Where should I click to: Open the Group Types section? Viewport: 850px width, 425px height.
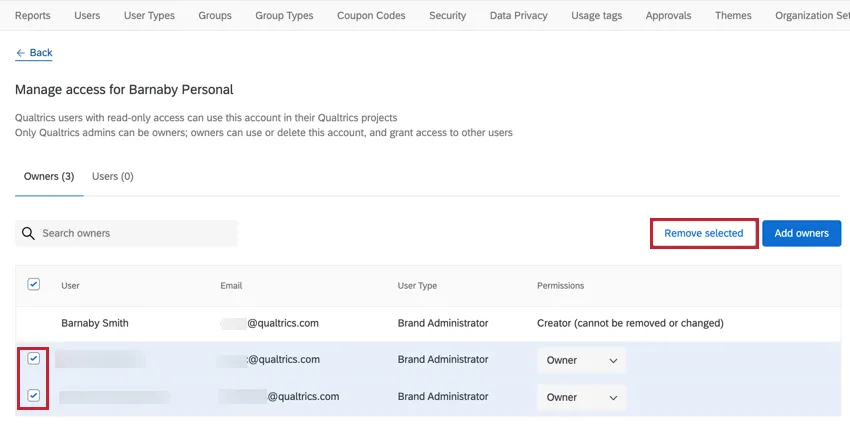coord(284,15)
